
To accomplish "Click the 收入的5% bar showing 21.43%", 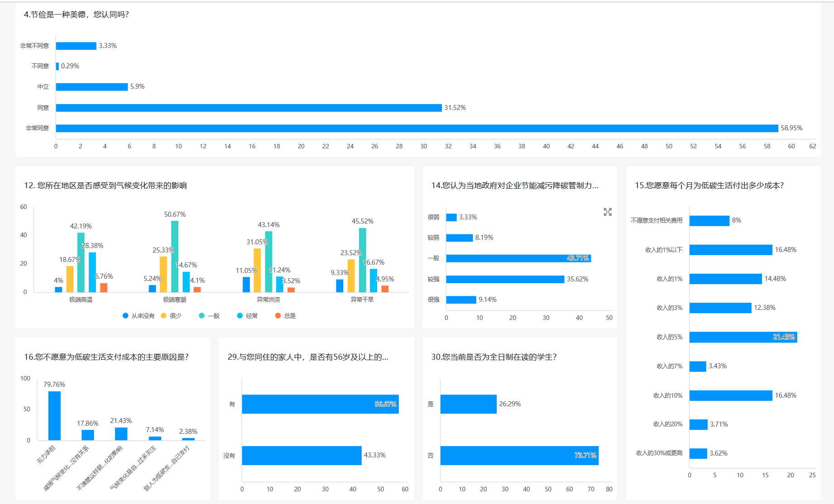I will [743, 337].
